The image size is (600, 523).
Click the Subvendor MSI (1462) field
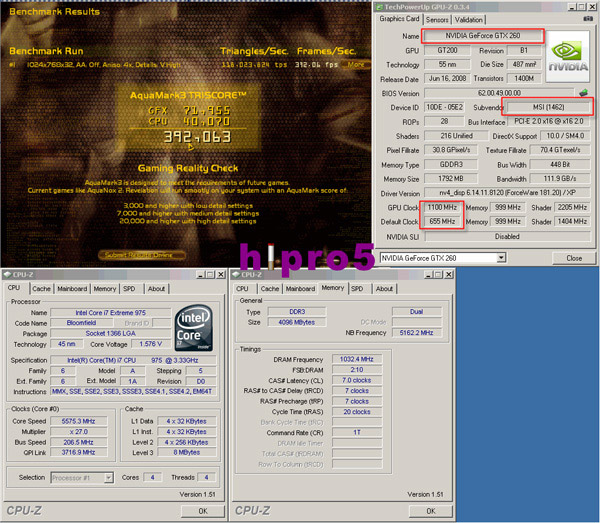[x=548, y=107]
